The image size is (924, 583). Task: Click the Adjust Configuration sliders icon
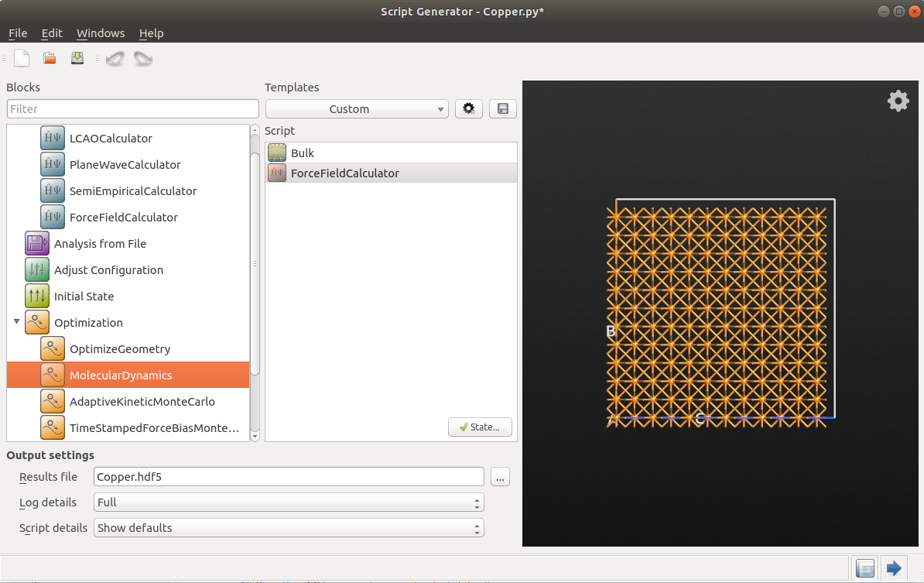[36, 270]
